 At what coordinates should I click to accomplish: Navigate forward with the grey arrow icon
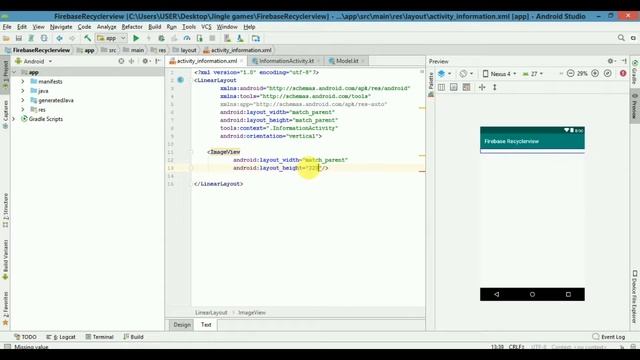point(72,38)
